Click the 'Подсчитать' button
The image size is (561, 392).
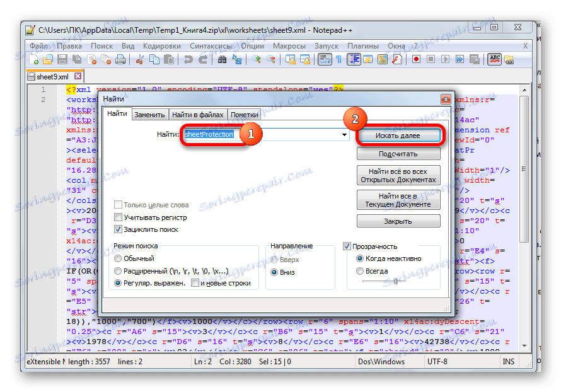point(398,154)
